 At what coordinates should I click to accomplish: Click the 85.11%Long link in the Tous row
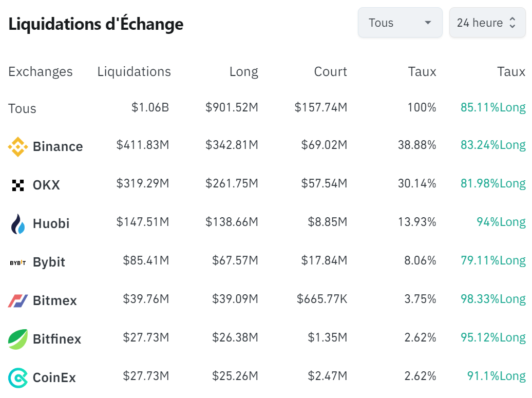click(x=493, y=107)
